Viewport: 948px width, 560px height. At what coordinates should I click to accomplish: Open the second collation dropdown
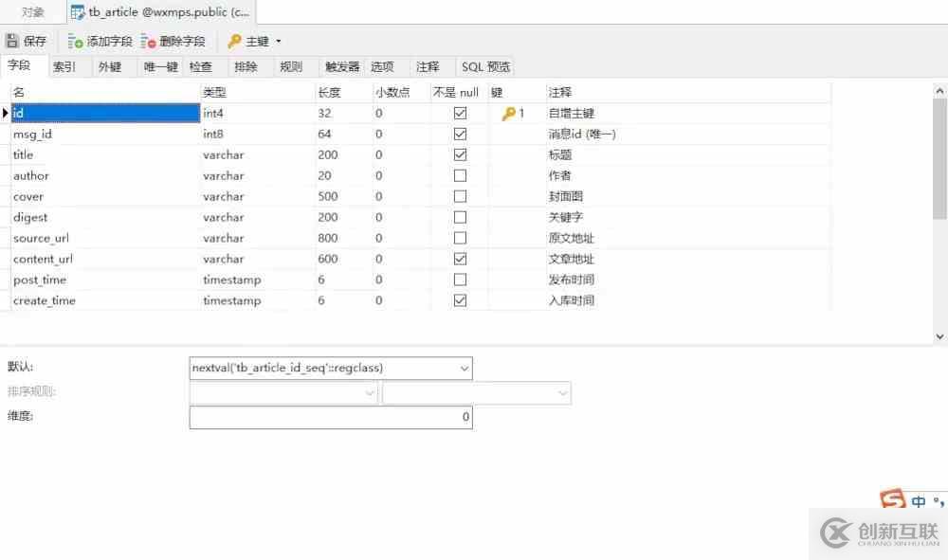click(562, 393)
